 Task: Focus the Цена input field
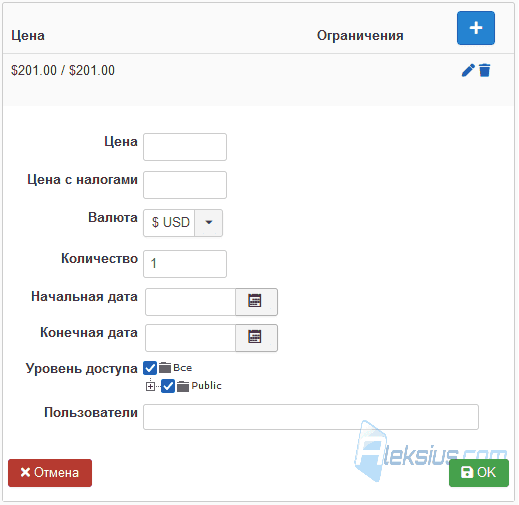pyautogui.click(x=185, y=147)
